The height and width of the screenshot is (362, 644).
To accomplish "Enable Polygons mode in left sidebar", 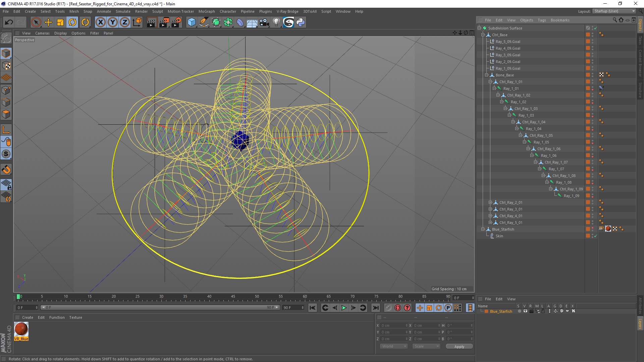I will coord(6,114).
